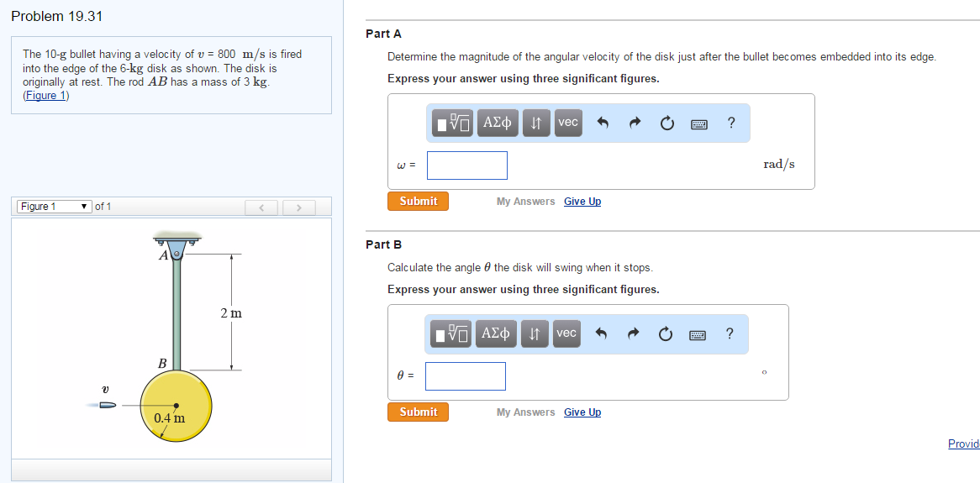This screenshot has height=483, width=980.
Task: Click the angular velocity answer input box
Action: click(x=466, y=165)
